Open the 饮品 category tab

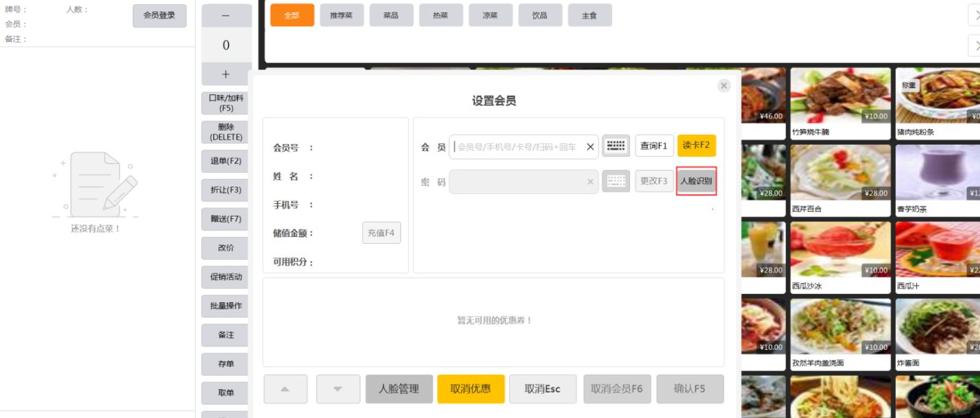coord(540,15)
